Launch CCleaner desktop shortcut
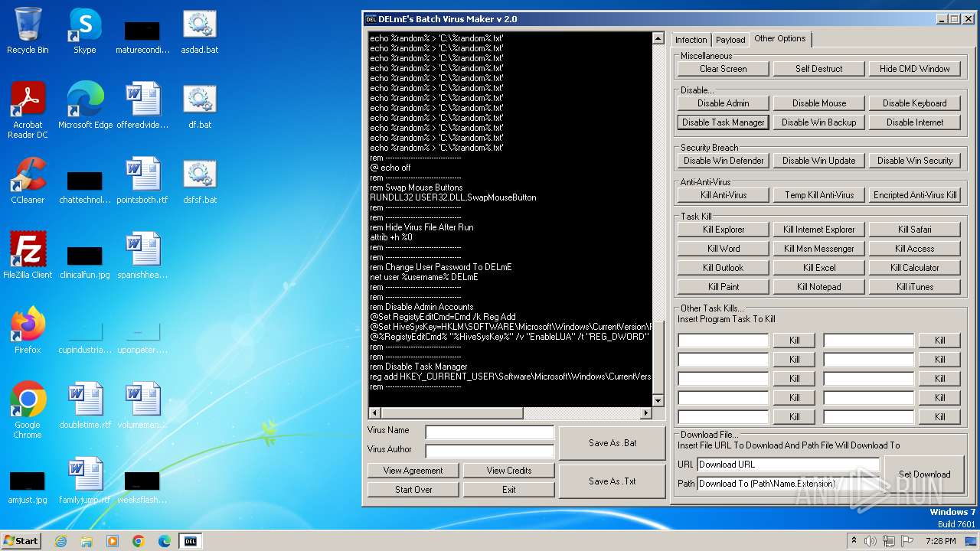 point(28,181)
